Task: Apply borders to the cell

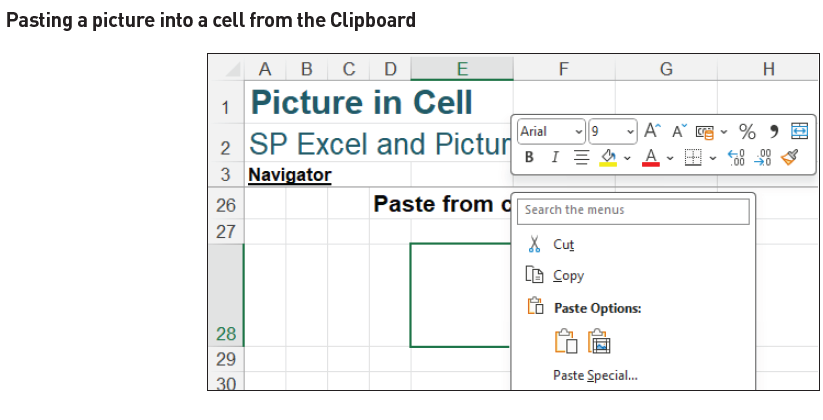Action: [693, 157]
